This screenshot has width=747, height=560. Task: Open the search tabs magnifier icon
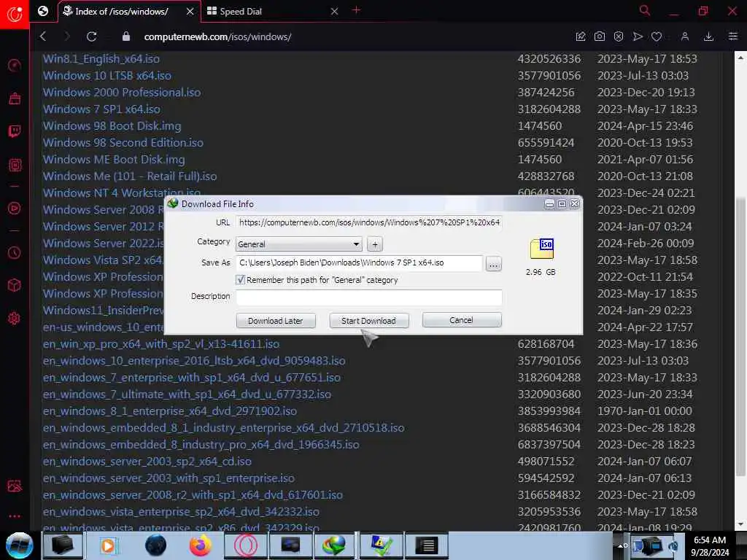pyautogui.click(x=645, y=10)
